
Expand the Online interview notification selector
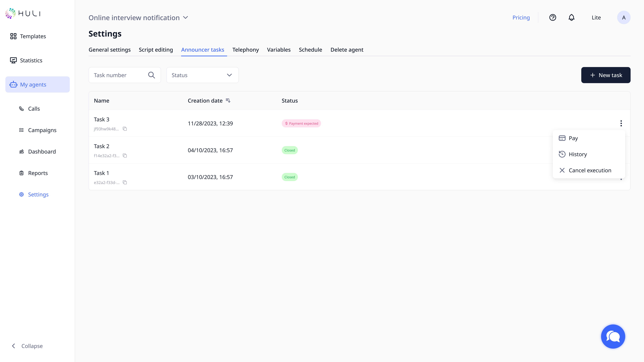185,18
